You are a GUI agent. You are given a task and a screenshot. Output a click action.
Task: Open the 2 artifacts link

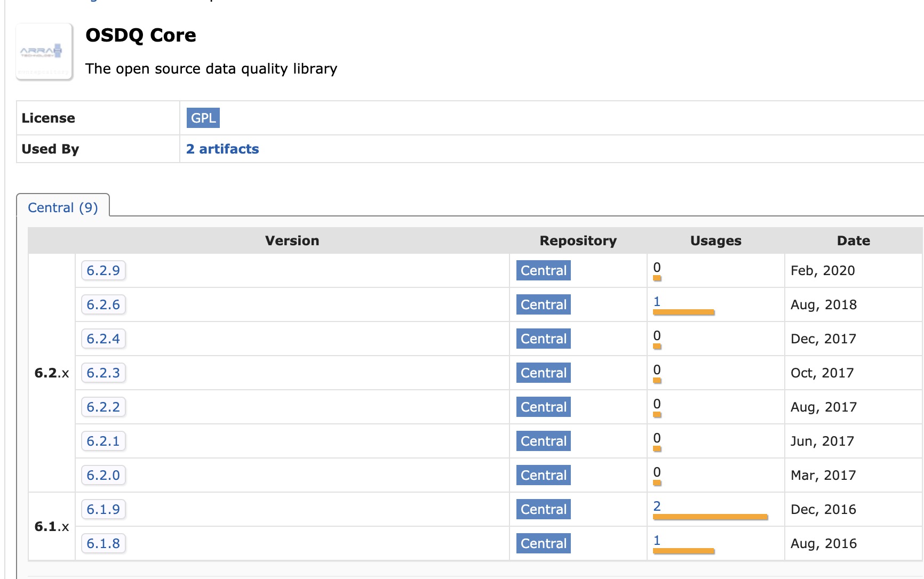coord(222,149)
